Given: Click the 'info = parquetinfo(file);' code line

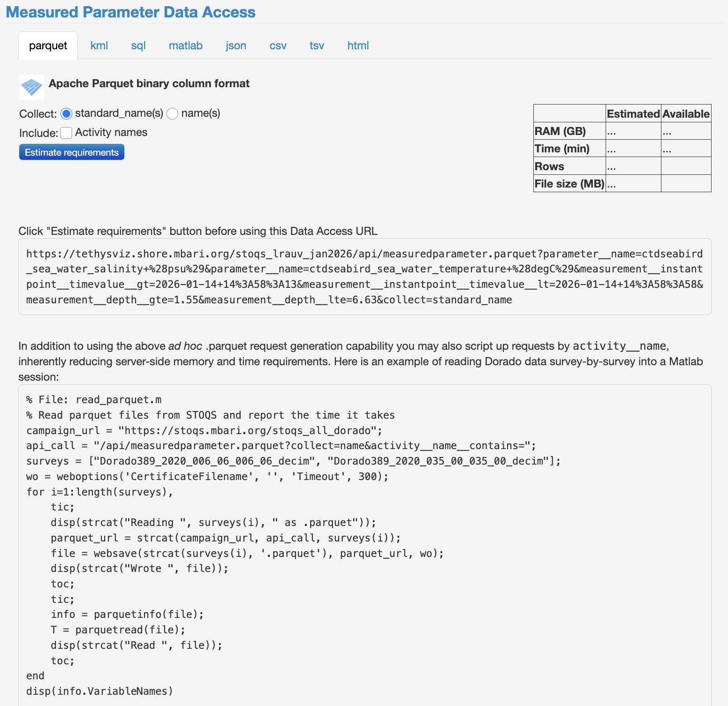Looking at the screenshot, I should pyautogui.click(x=128, y=615).
